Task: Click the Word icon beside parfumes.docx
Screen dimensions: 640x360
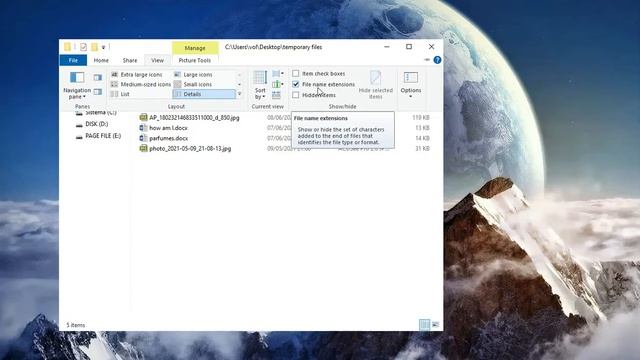Action: coord(143,138)
